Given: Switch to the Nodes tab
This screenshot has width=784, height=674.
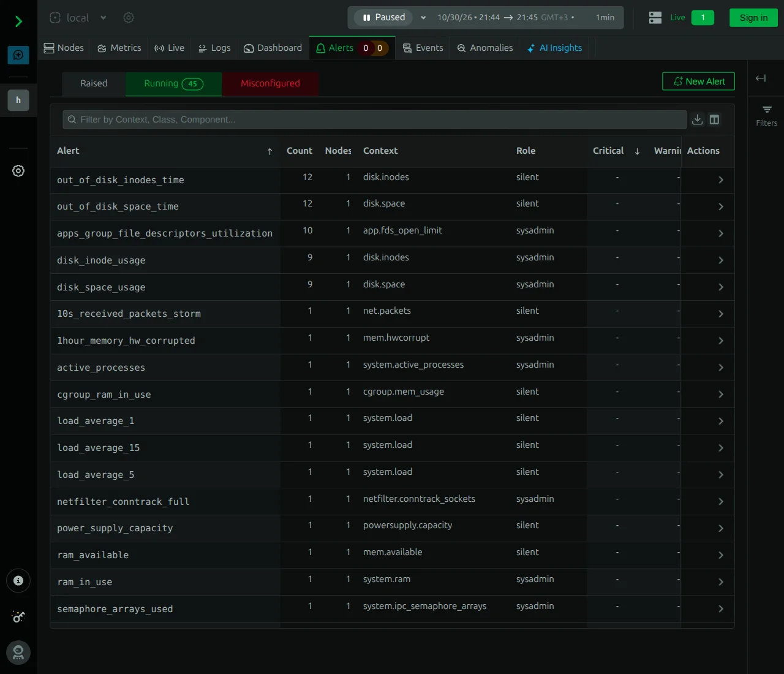Looking at the screenshot, I should coord(64,48).
